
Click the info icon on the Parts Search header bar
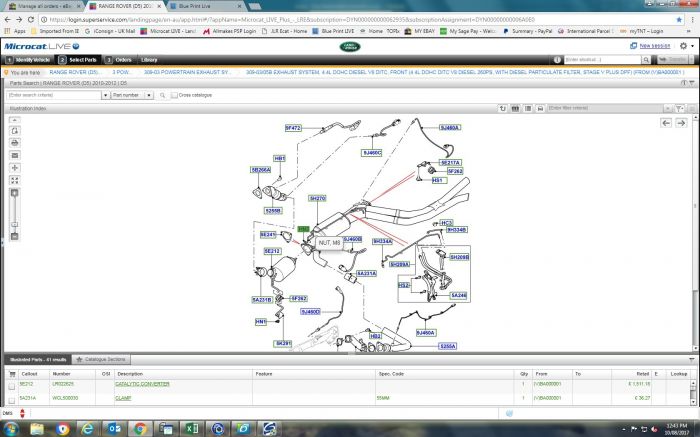(x=684, y=83)
